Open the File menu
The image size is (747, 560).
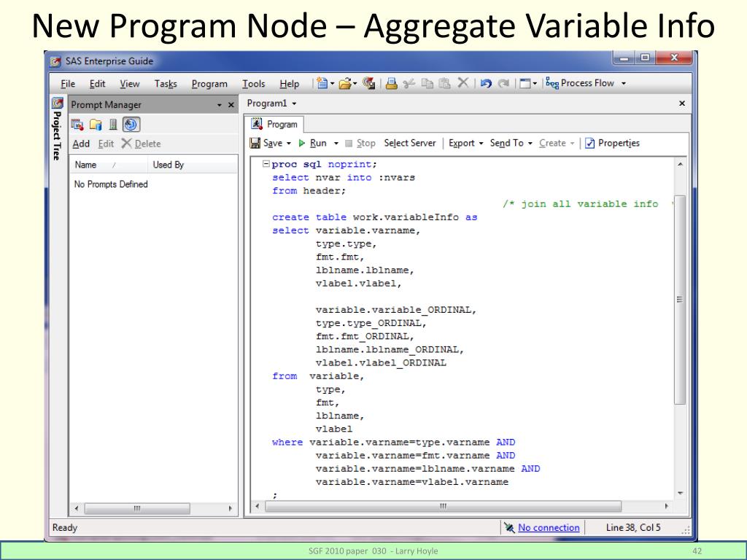click(68, 84)
